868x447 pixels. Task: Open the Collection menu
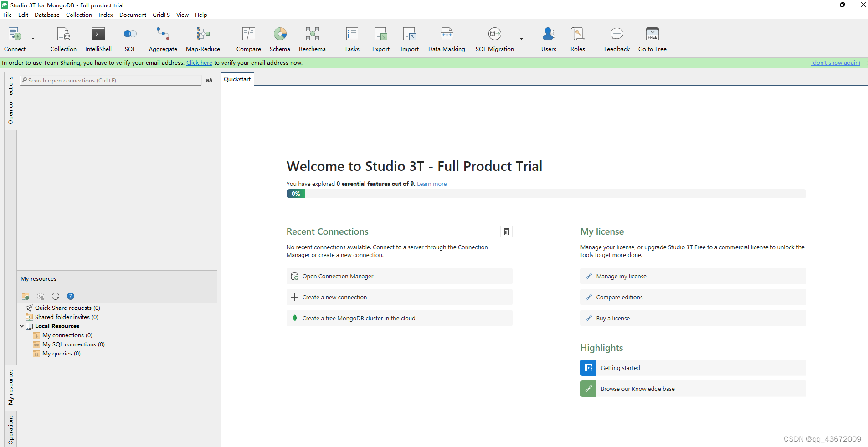[x=79, y=15]
